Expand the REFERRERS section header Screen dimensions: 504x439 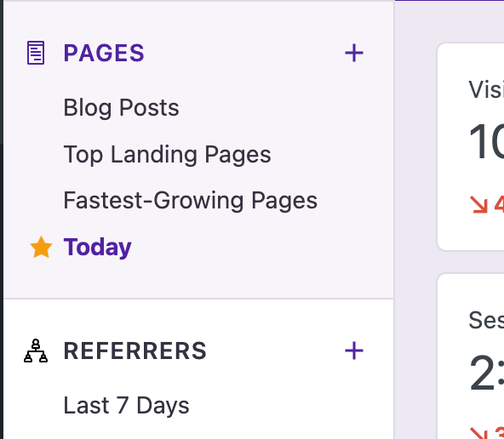click(x=135, y=351)
